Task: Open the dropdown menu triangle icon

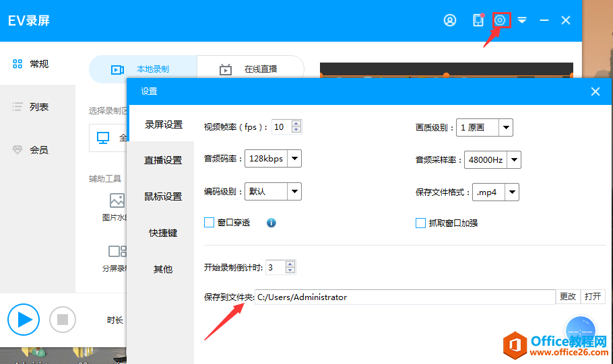Action: pyautogui.click(x=522, y=20)
